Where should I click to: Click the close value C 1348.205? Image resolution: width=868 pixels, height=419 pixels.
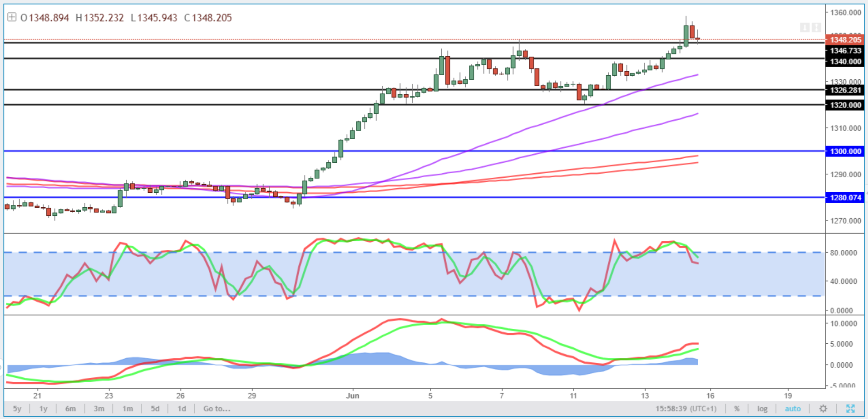tap(208, 18)
